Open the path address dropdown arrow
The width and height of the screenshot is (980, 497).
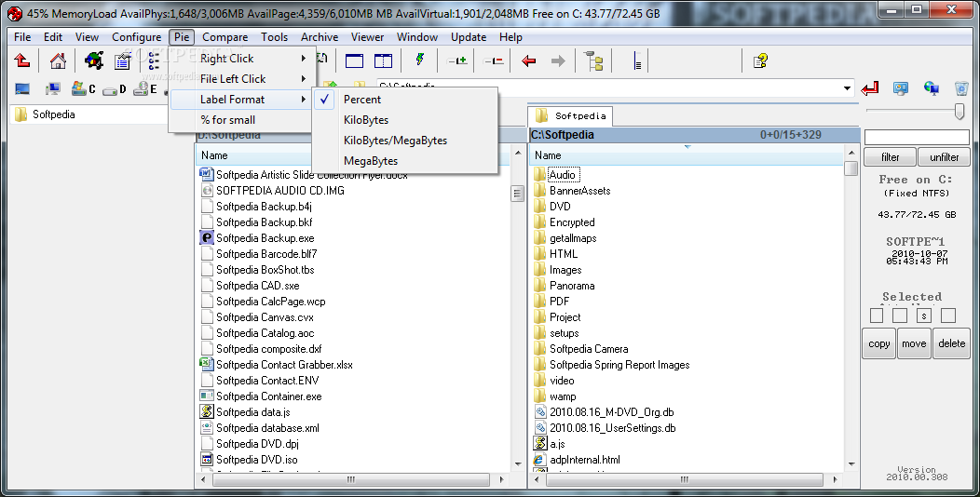(x=847, y=88)
